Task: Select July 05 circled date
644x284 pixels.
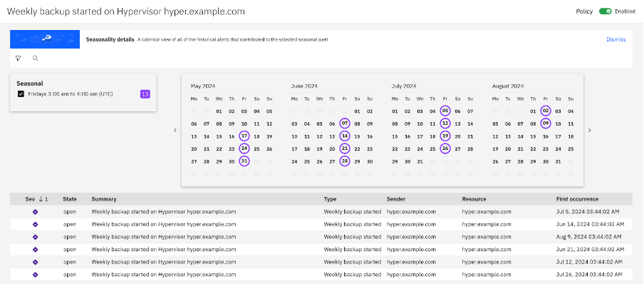Action: pyautogui.click(x=445, y=111)
